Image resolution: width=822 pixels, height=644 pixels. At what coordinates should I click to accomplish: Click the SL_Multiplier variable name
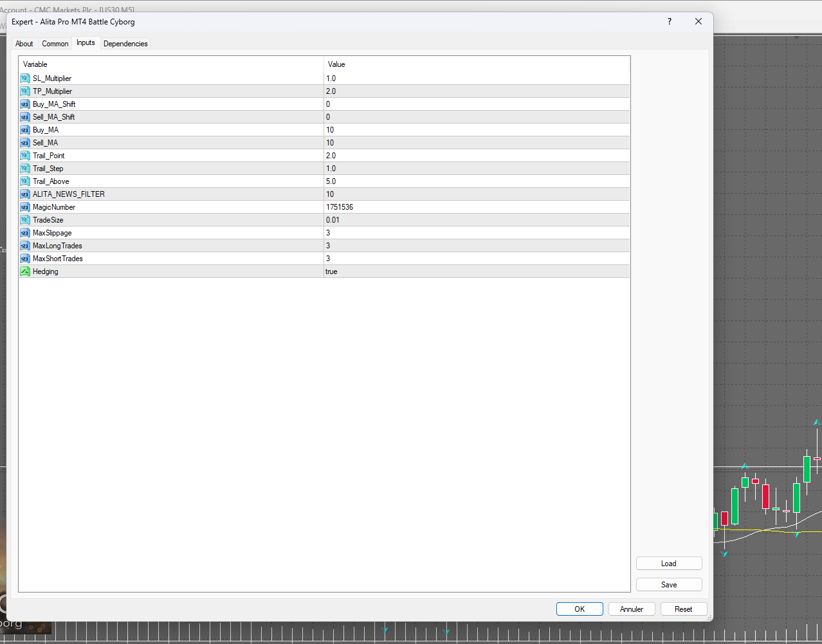pyautogui.click(x=52, y=78)
